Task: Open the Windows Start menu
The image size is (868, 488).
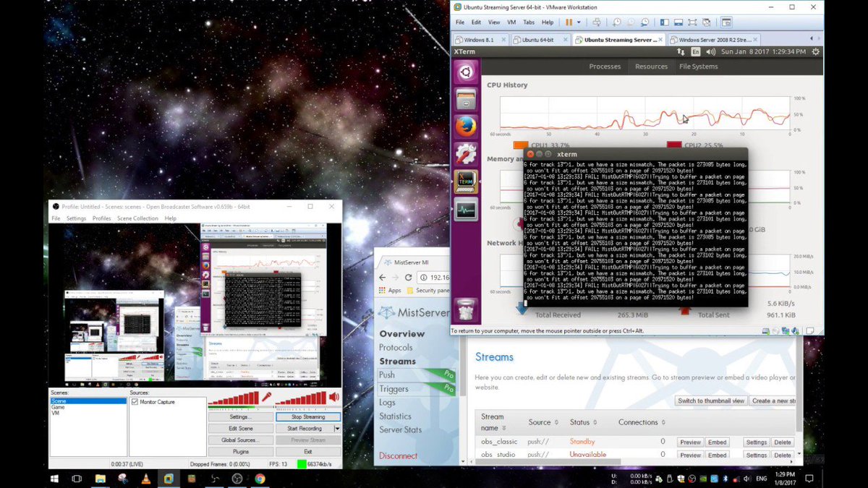Action: coord(55,479)
